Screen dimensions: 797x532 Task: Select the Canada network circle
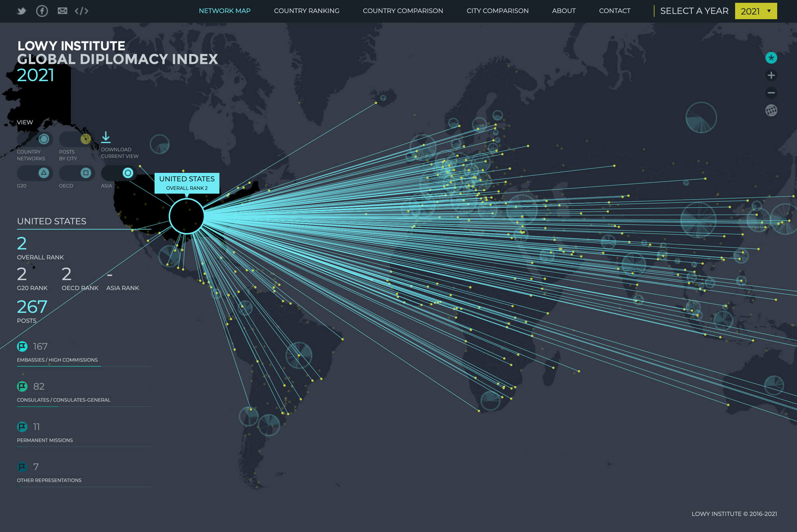point(159,144)
